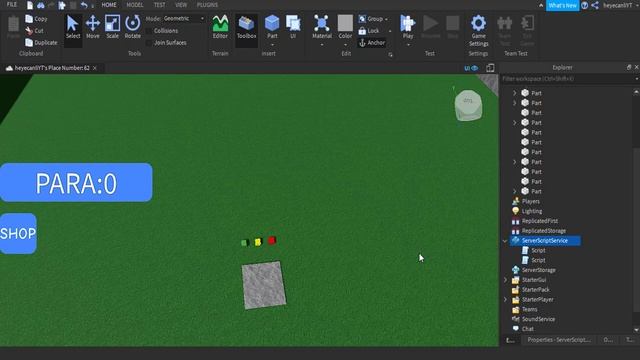This screenshot has width=640, height=360.
Task: Select the Select tool in the ribbon
Action: tap(73, 27)
